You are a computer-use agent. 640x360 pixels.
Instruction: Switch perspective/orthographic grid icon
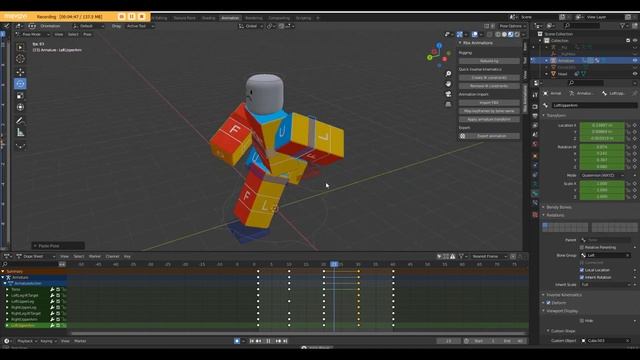tap(448, 104)
